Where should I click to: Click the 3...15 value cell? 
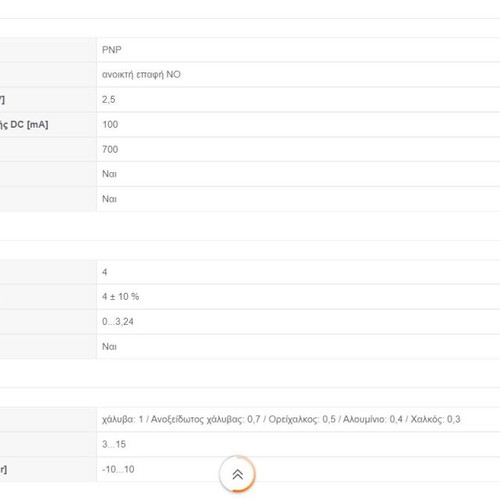(x=298, y=444)
